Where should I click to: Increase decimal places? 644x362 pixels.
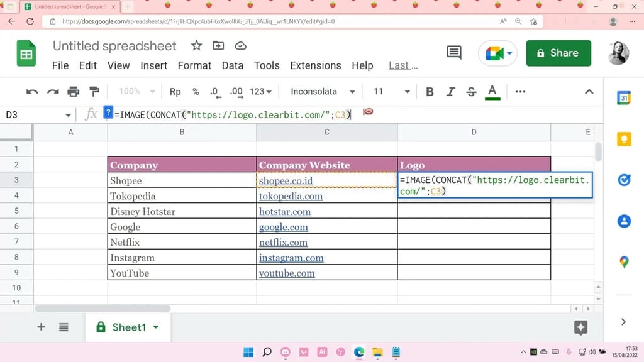tap(236, 92)
